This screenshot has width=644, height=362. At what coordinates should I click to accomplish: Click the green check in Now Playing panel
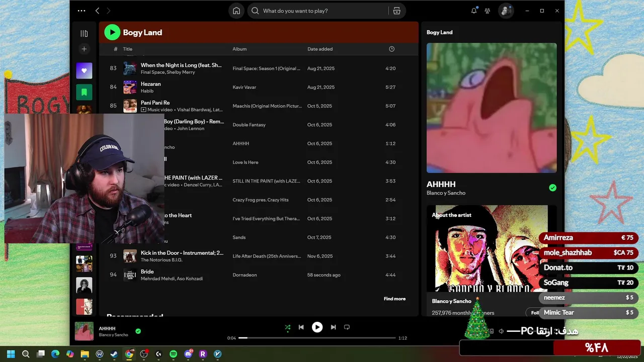click(x=552, y=188)
